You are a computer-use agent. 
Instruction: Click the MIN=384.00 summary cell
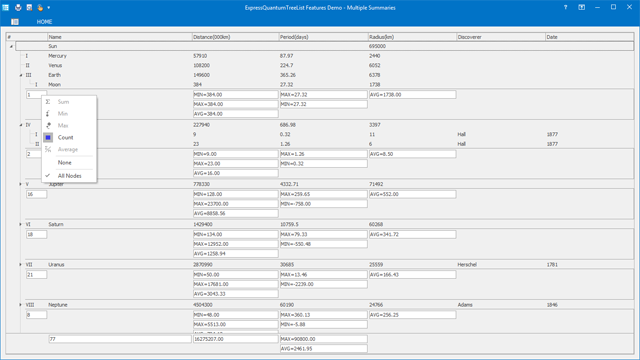[x=236, y=95]
